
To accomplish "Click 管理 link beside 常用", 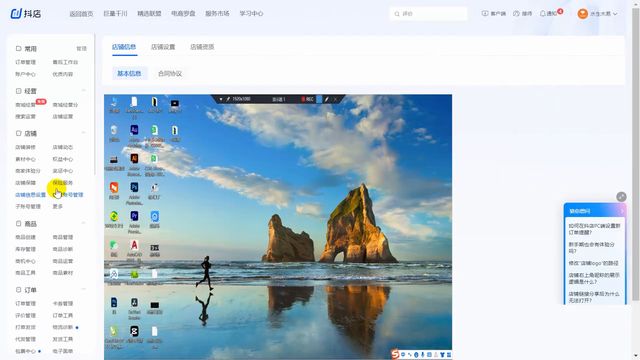I will click(x=81, y=49).
